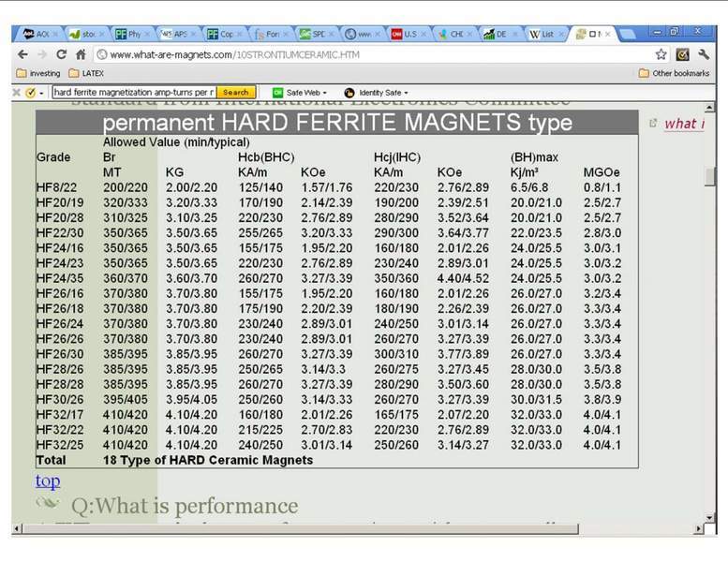
Task: Go to the home page icon
Action: pyautogui.click(x=81, y=54)
